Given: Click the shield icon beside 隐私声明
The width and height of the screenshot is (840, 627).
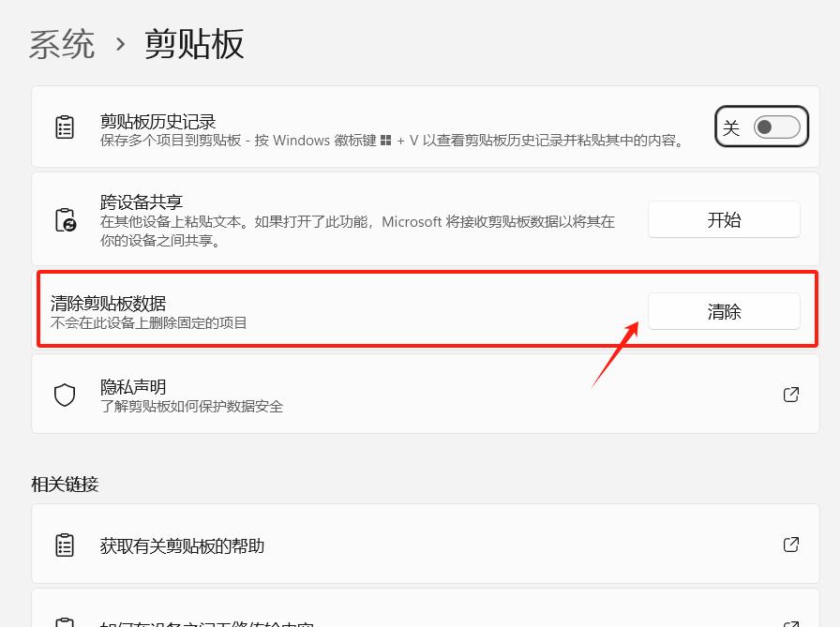Looking at the screenshot, I should pyautogui.click(x=65, y=395).
